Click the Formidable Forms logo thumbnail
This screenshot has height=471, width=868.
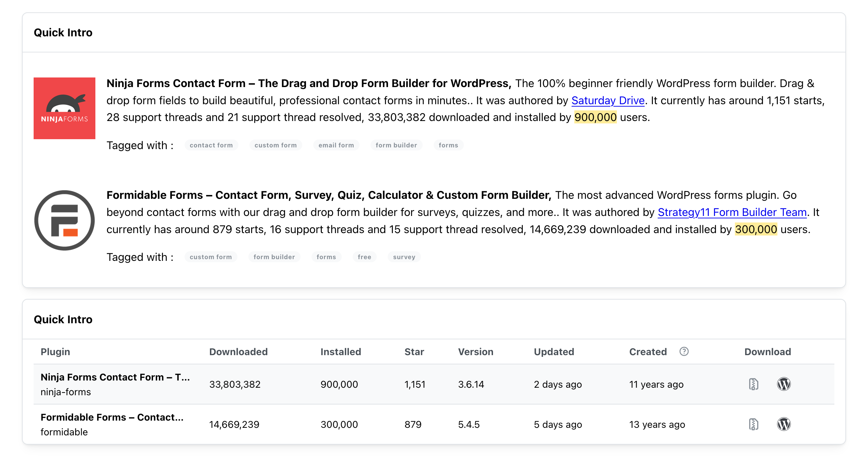click(x=64, y=220)
